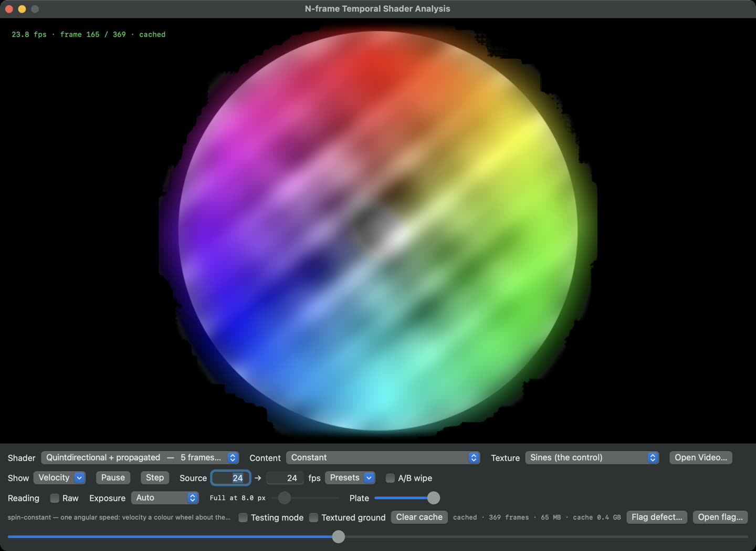Click the "23.8 fps · frame 165 / 369 · cached" overlay
Screen dimensions: 756x551
[x=89, y=35]
